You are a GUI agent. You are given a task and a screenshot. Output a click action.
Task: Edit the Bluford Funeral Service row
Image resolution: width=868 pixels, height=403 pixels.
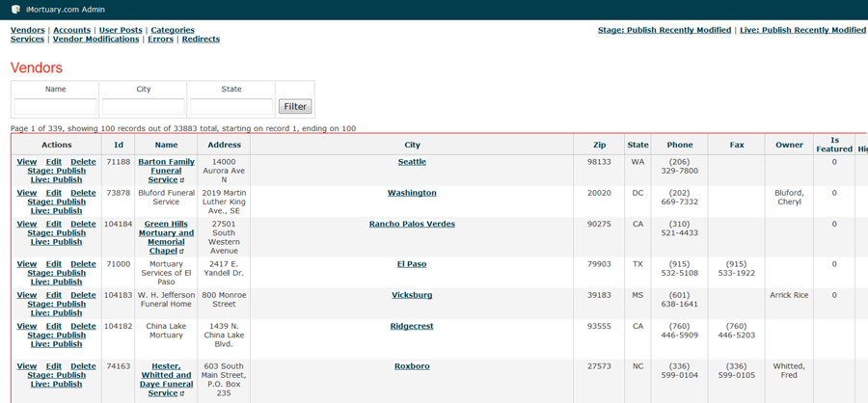coord(54,193)
